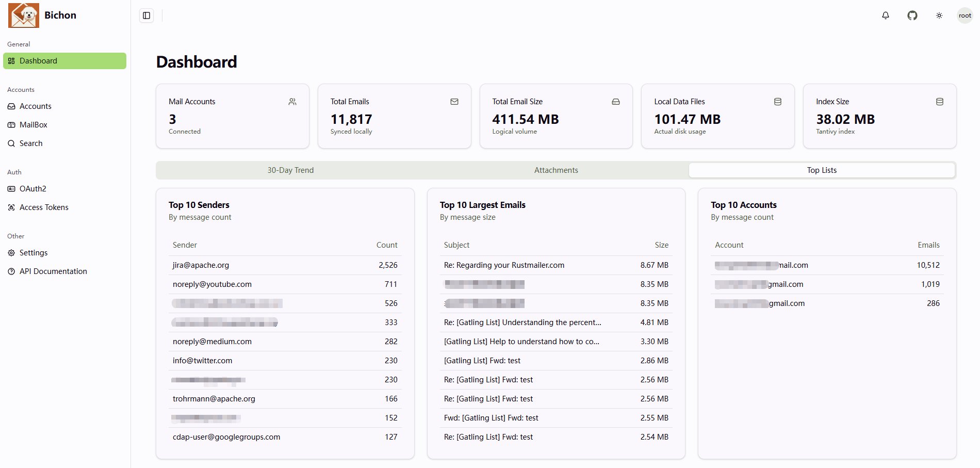Click the Index Size database icon
This screenshot has width=980, height=468.
(939, 102)
